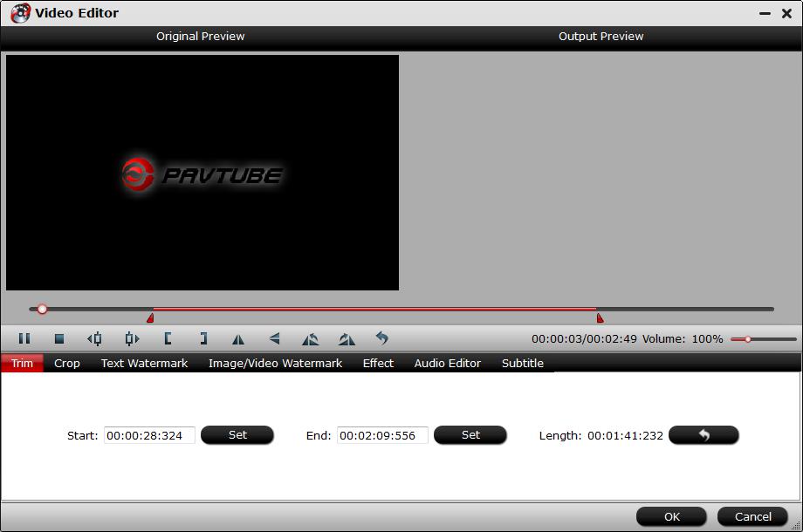This screenshot has width=803, height=532.
Task: Click the 'Volume: 100%' label
Action: click(x=683, y=338)
